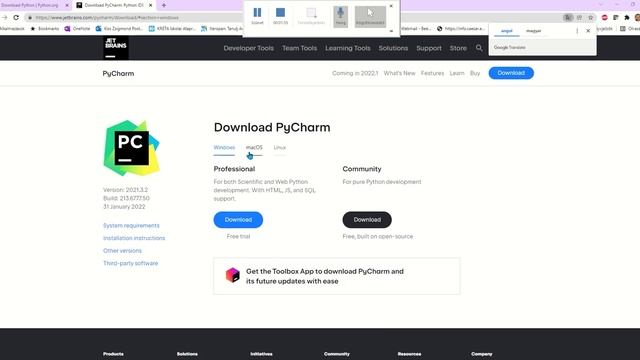Open the Solutions menu
Viewport: 640px width, 360px height.
pyautogui.click(x=393, y=48)
